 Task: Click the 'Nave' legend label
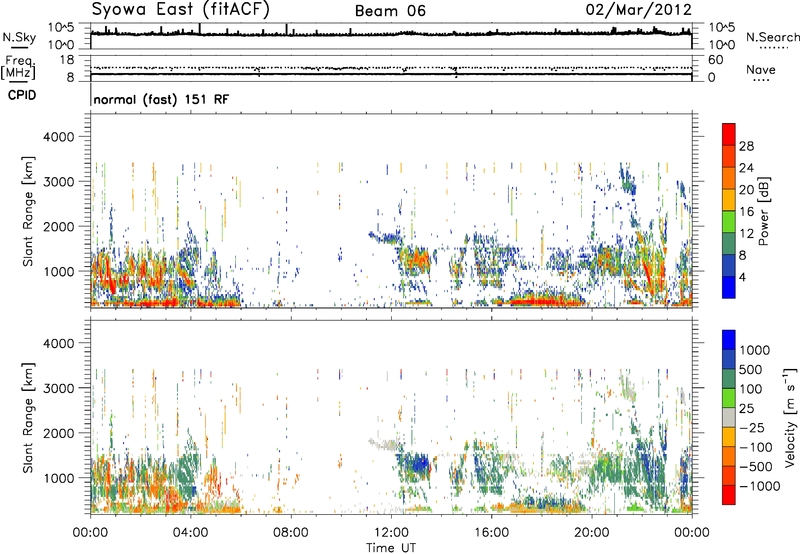pos(761,69)
